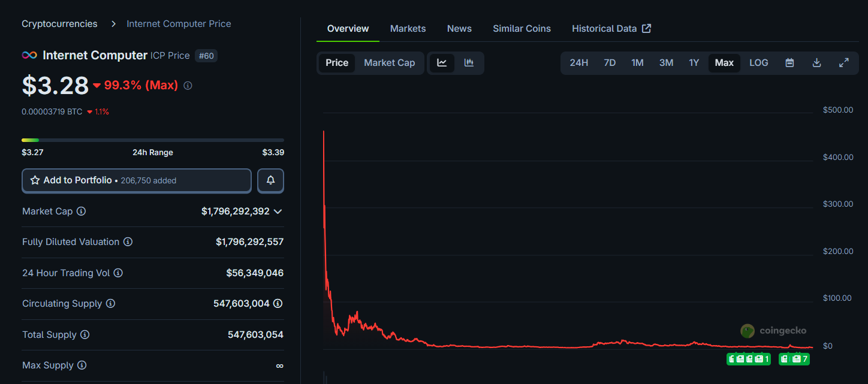868x384 pixels.
Task: Switch to line chart view icon
Action: click(x=442, y=63)
